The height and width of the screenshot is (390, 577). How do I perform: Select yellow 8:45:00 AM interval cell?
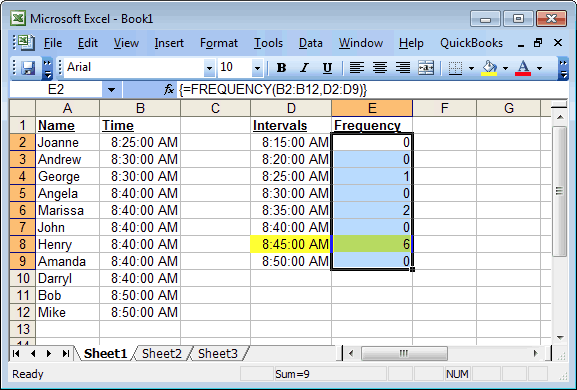(291, 244)
